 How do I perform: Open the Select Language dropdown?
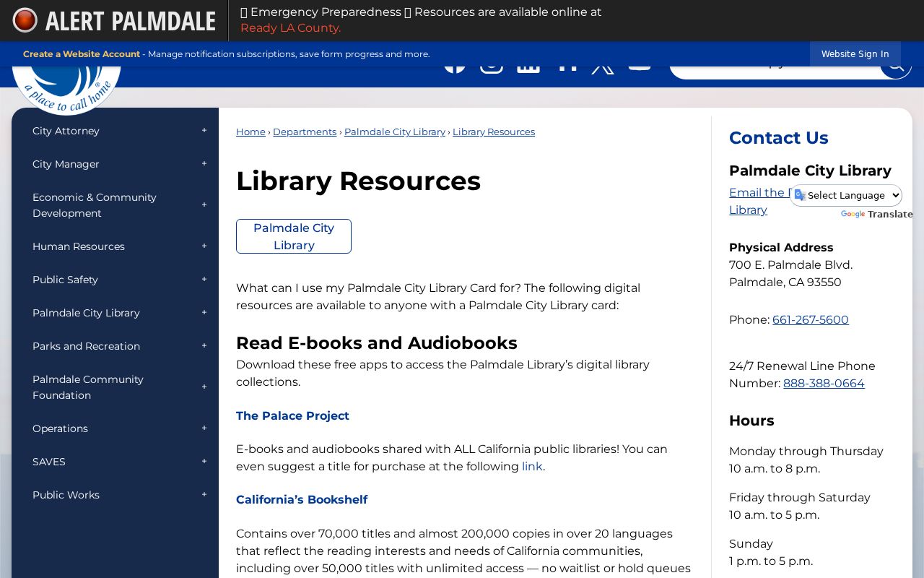click(846, 195)
